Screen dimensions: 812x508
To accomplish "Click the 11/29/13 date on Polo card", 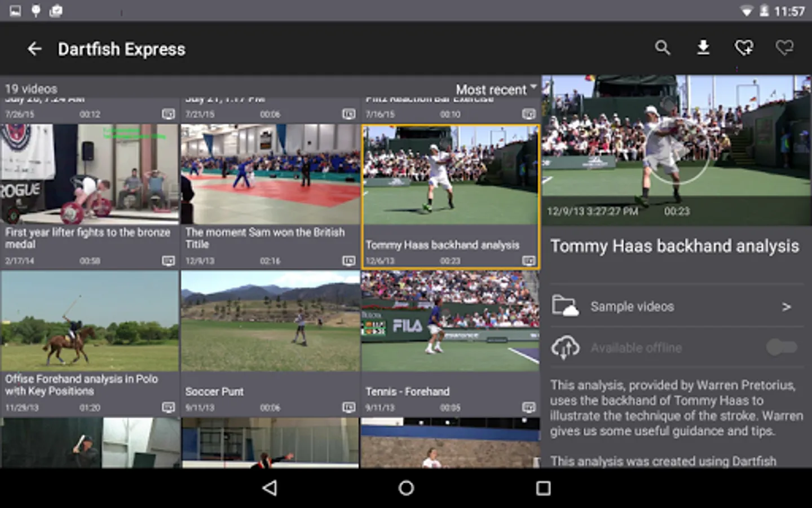I will coord(22,408).
